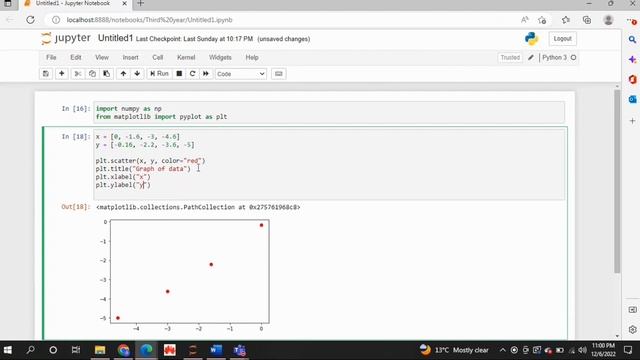This screenshot has width=640, height=360.
Task: Open the Cell menu
Action: [158, 58]
